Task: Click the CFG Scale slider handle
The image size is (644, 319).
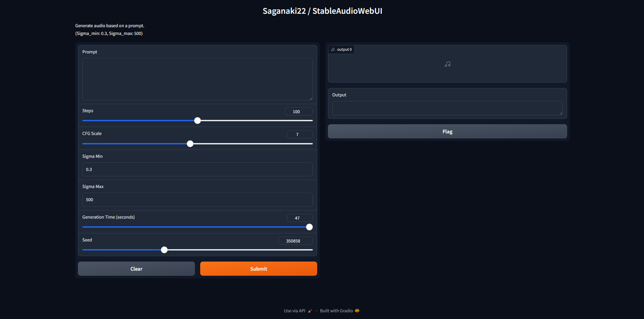Action: [x=190, y=144]
